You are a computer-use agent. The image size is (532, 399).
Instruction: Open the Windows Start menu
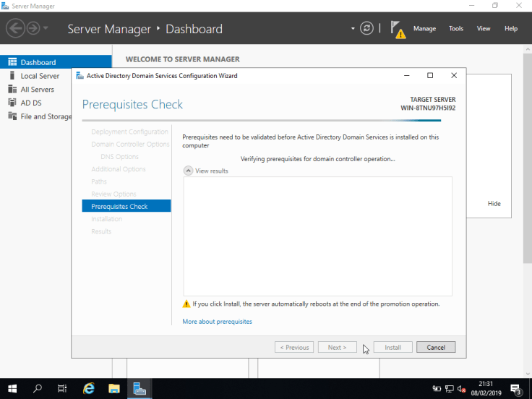tap(12, 389)
